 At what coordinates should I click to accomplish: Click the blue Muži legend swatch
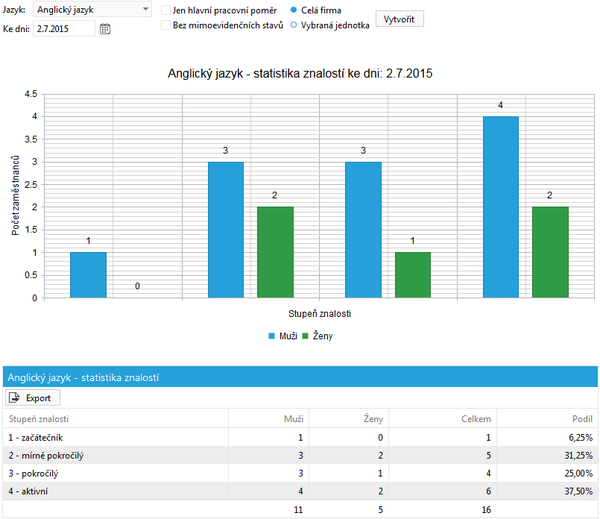click(x=272, y=336)
